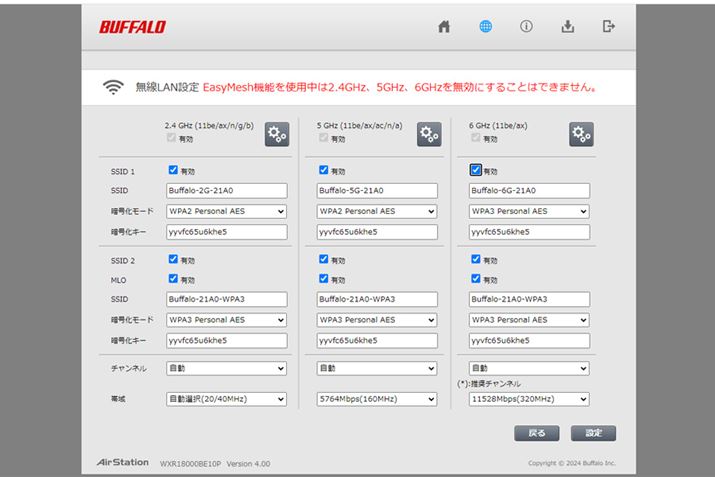Viewport: 715px width, 477px height.
Task: Click the 6 GHz SSID 1 encryption key field
Action: (x=529, y=232)
